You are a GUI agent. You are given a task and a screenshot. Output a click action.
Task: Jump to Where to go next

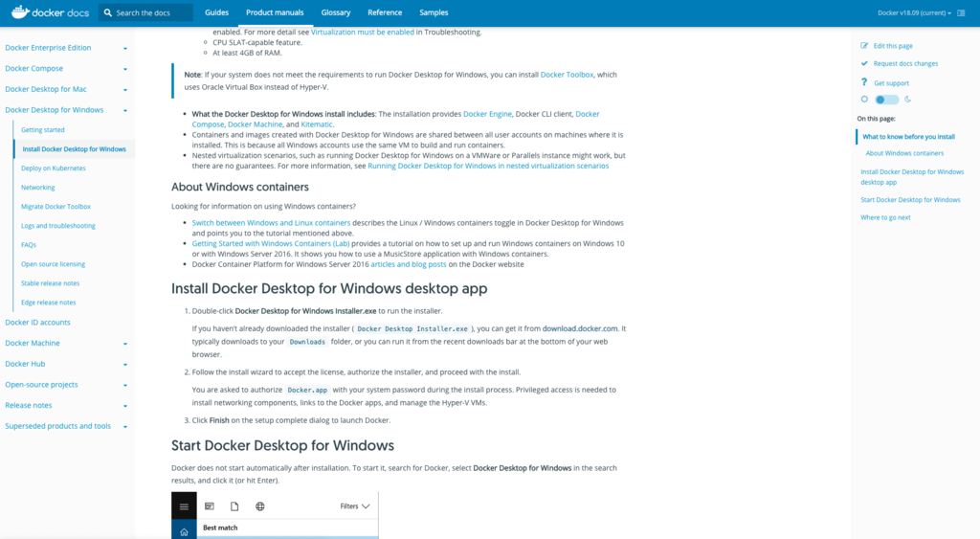tap(885, 217)
